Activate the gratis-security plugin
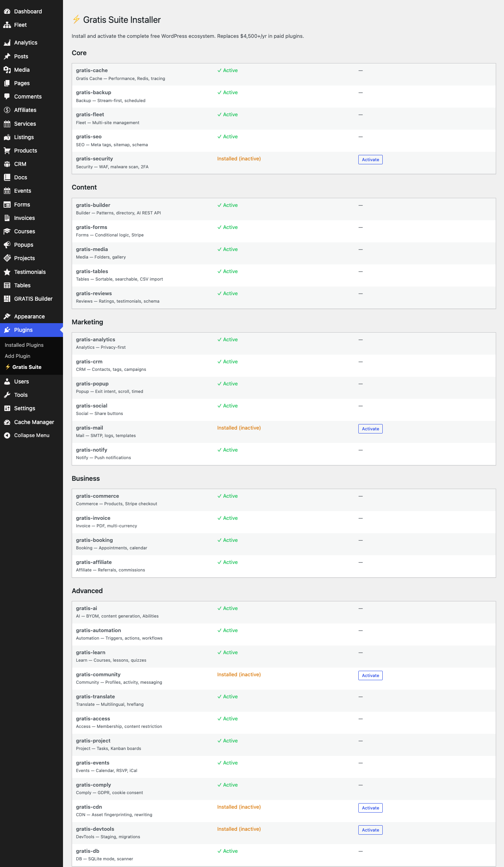Viewport: 504px width, 867px height. tap(371, 160)
